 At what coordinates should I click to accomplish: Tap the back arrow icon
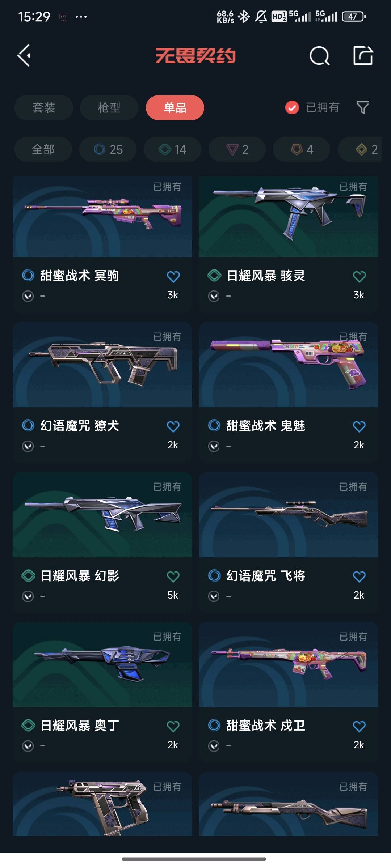24,56
